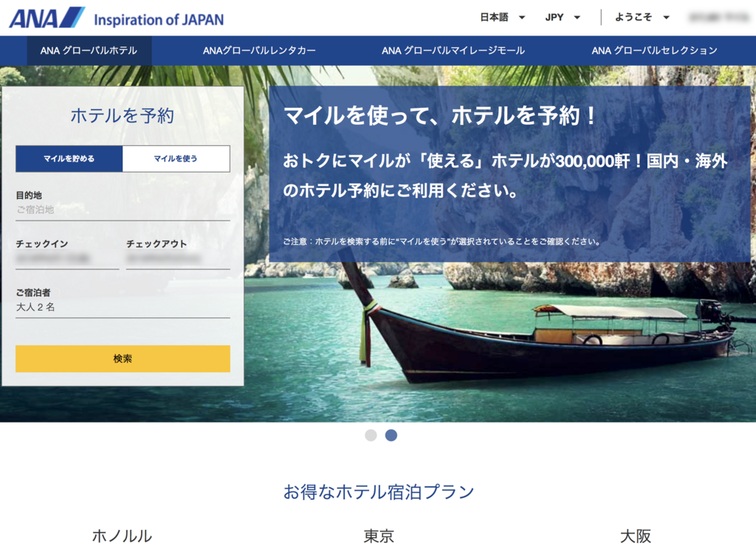This screenshot has width=756, height=546.
Task: Go to ANA グローバルマイレージモール
Action: (453, 50)
